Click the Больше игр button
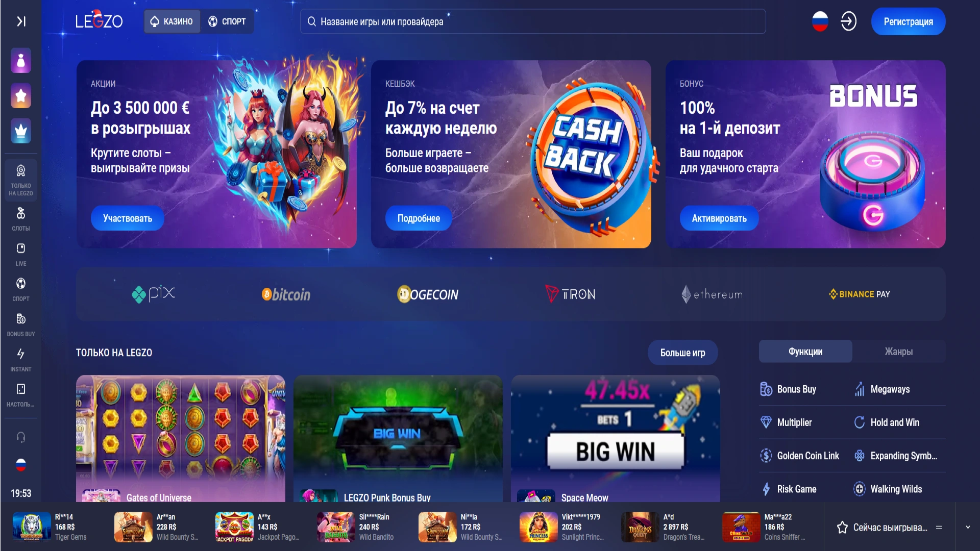The width and height of the screenshot is (980, 551). coord(682,353)
